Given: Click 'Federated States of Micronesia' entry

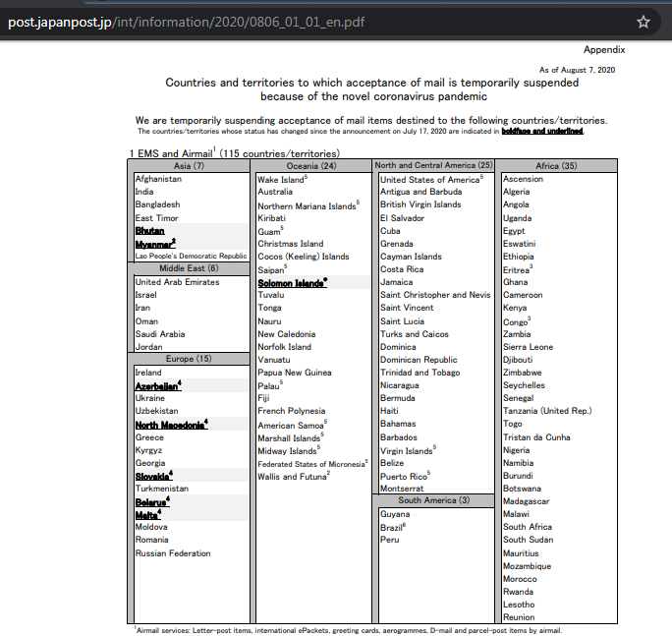Looking at the screenshot, I should pos(312,464).
